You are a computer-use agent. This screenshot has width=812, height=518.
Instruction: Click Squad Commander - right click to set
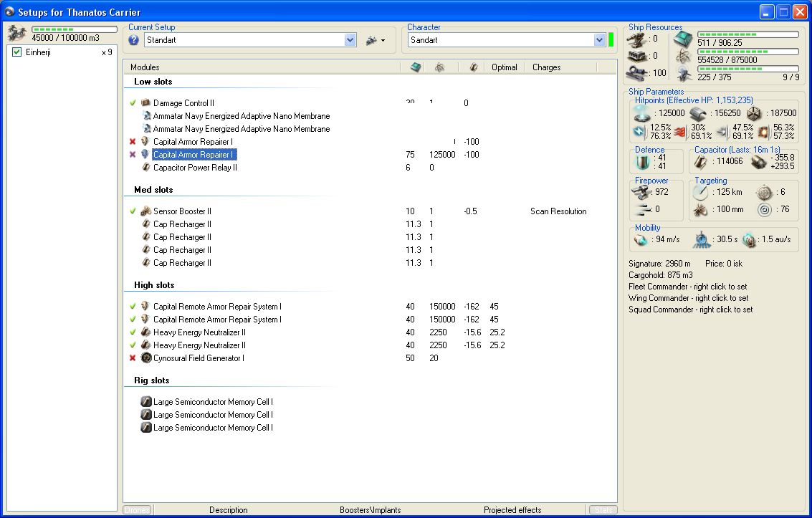[690, 310]
